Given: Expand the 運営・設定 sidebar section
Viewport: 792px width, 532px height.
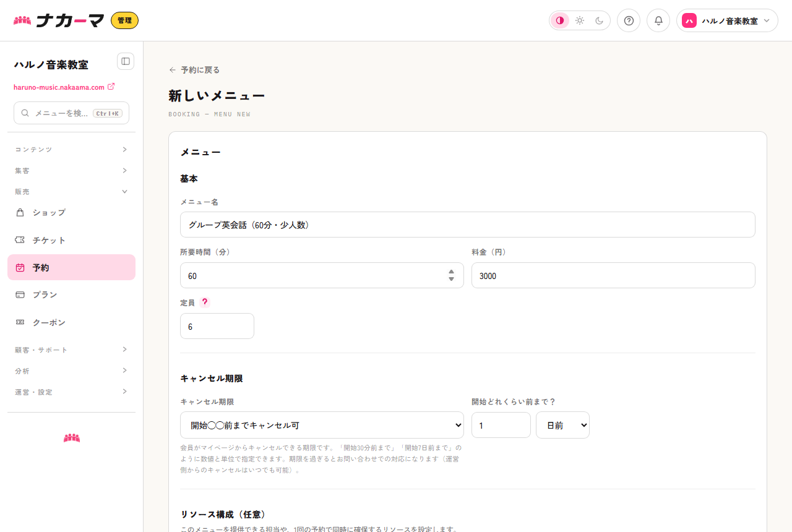Looking at the screenshot, I should point(71,392).
